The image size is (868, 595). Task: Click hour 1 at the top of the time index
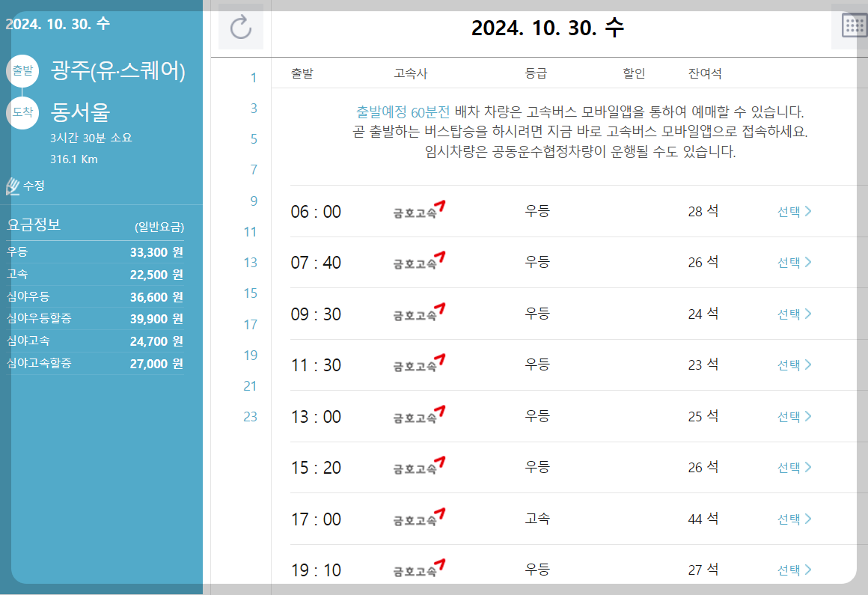[253, 78]
